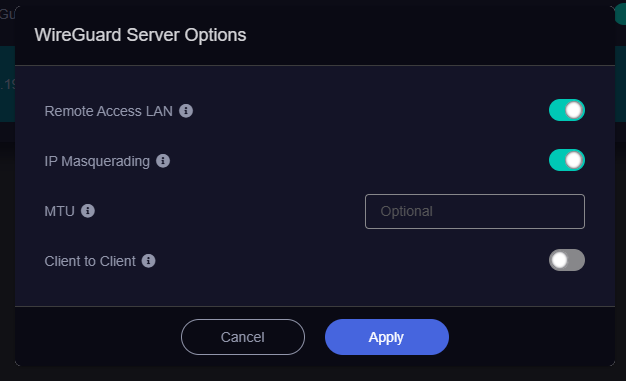The width and height of the screenshot is (626, 381).
Task: Show the IP Masquerading info tooltip icon
Action: pyautogui.click(x=163, y=161)
